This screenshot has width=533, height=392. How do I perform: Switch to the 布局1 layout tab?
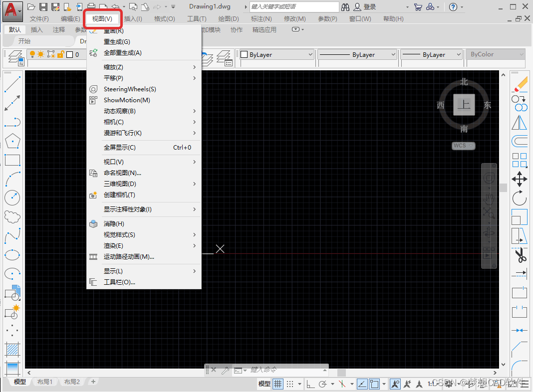[45, 382]
